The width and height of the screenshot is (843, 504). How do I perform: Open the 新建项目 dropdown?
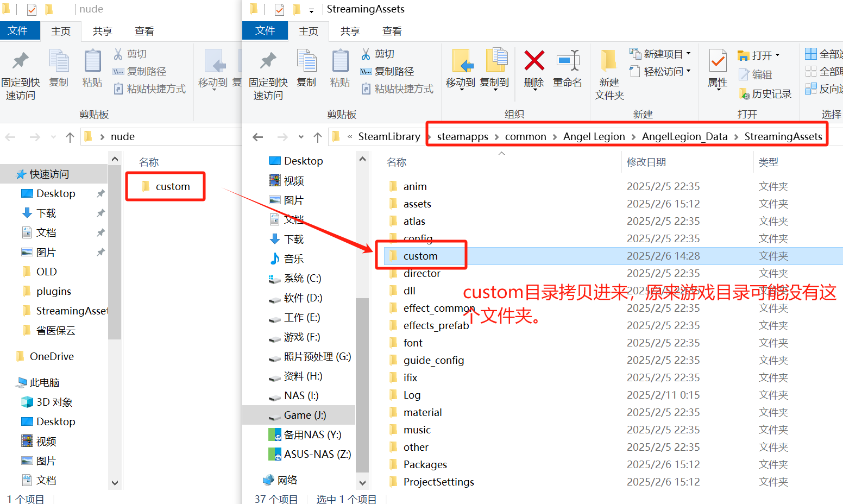coord(660,53)
